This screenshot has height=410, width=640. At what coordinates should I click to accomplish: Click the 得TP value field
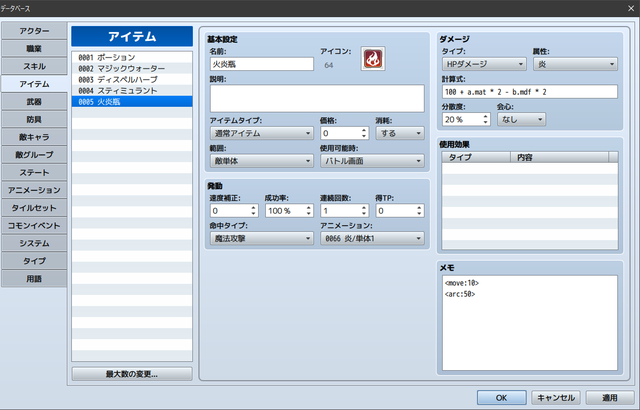pyautogui.click(x=396, y=211)
